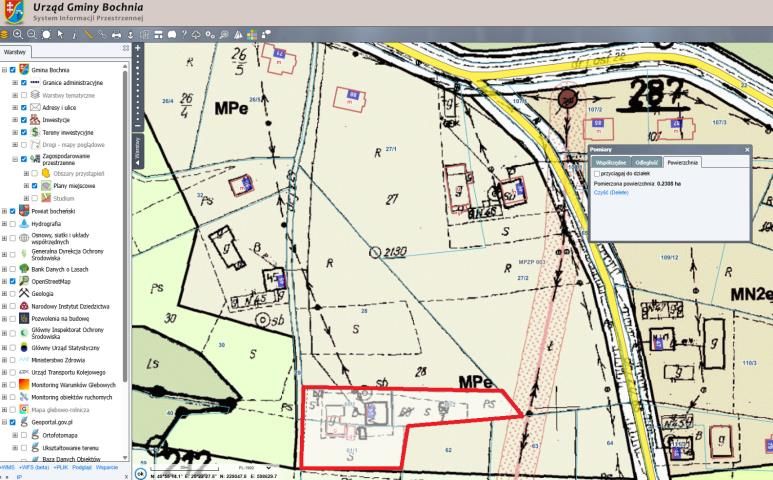Expand the Plany miejscowe tree node
Image resolution: width=773 pixels, height=480 pixels.
point(26,186)
